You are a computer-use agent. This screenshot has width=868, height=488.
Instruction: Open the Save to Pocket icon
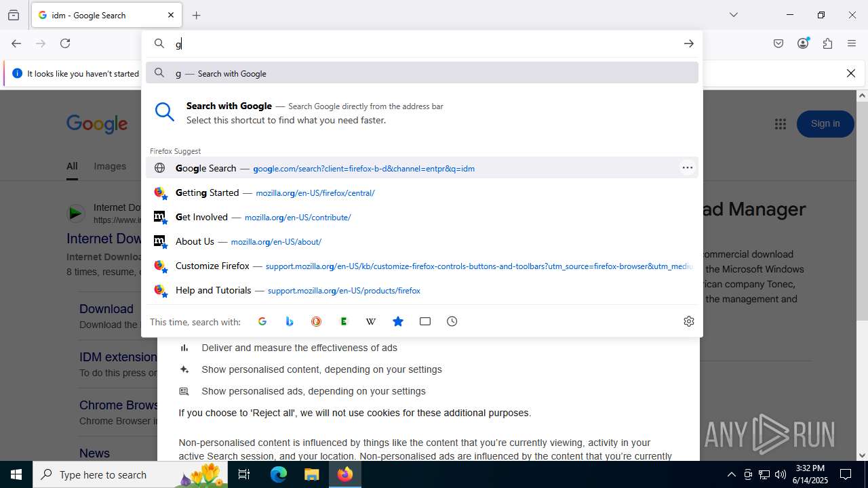point(778,43)
